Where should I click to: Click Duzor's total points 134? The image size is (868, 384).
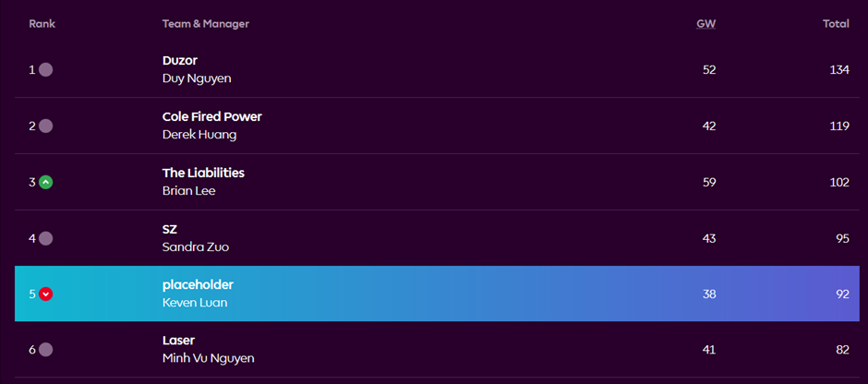point(839,70)
